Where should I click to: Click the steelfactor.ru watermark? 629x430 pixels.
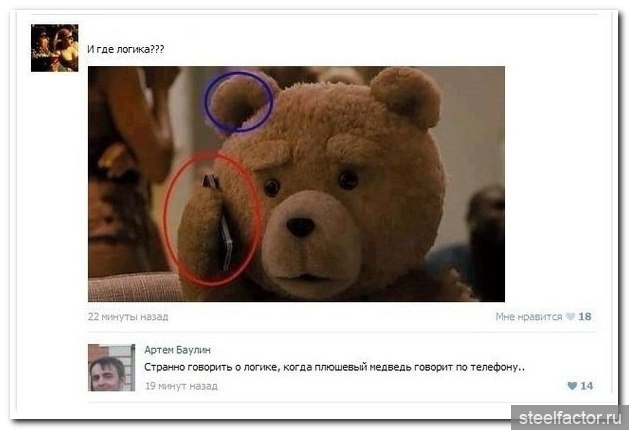570,418
